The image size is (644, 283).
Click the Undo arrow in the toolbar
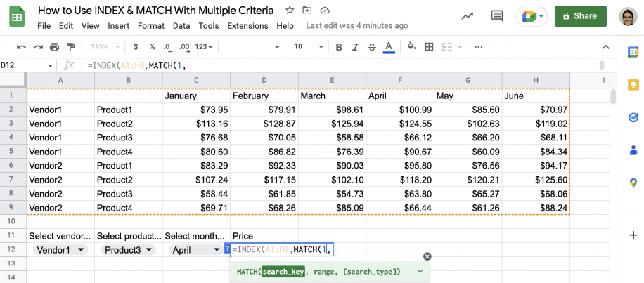pyautogui.click(x=21, y=47)
